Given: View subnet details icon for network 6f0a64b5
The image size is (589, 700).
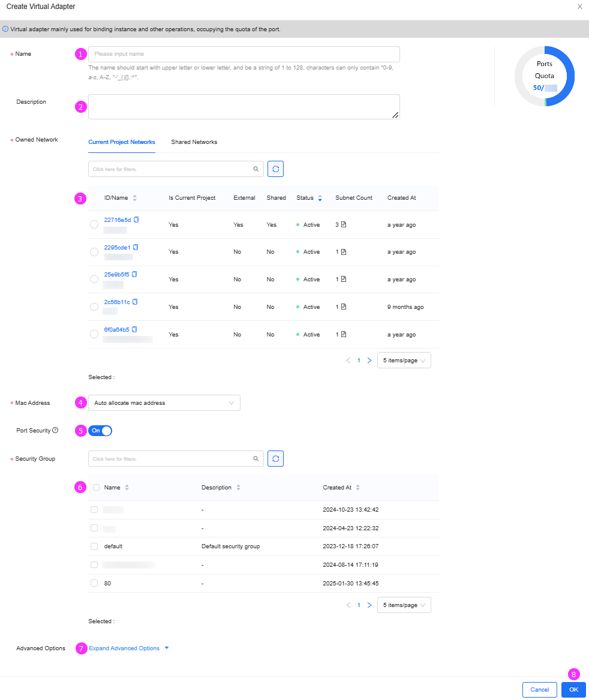Looking at the screenshot, I should [x=344, y=334].
